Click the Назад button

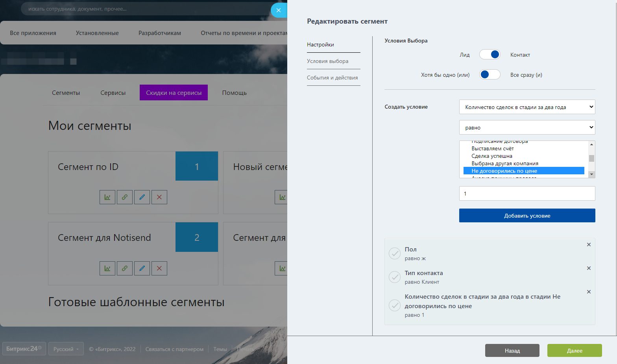click(x=512, y=351)
